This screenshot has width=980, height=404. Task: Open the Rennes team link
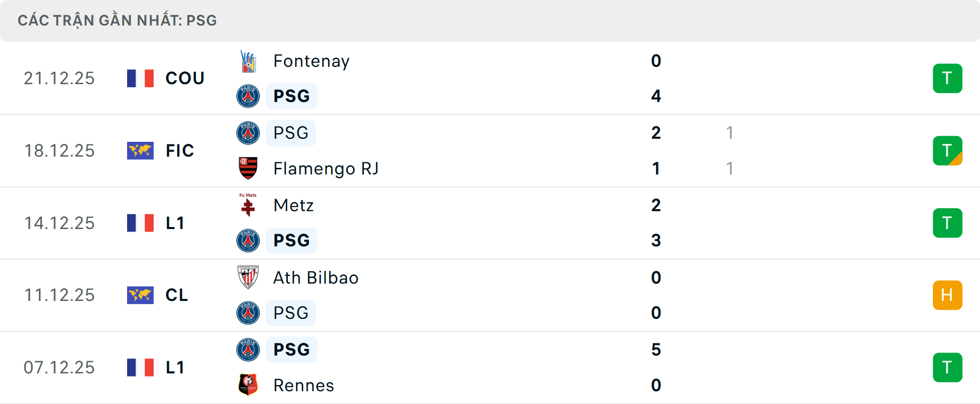tap(304, 385)
